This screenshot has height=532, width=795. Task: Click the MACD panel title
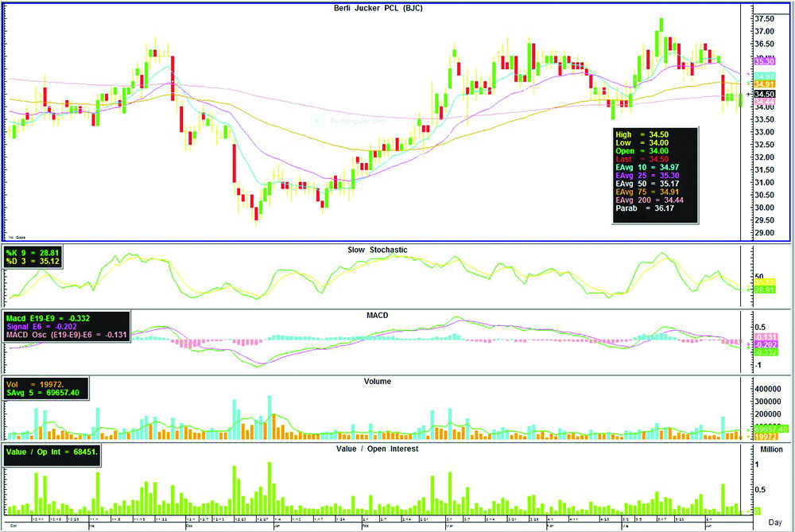tap(377, 316)
